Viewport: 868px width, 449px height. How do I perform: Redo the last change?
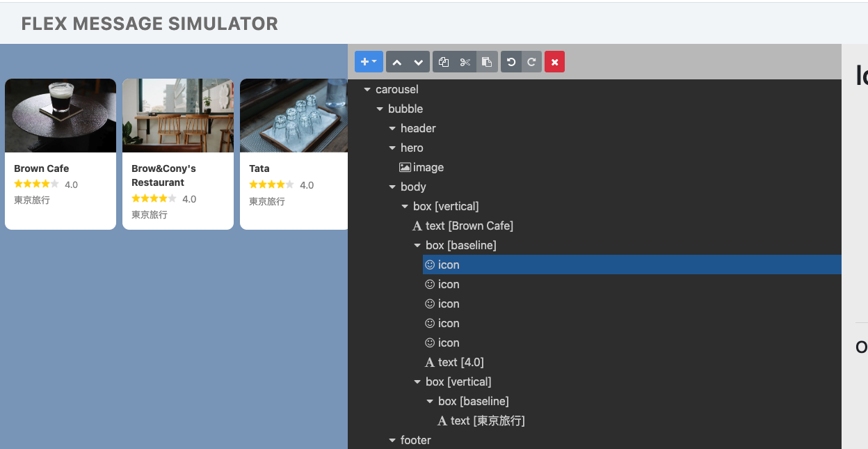[531, 62]
